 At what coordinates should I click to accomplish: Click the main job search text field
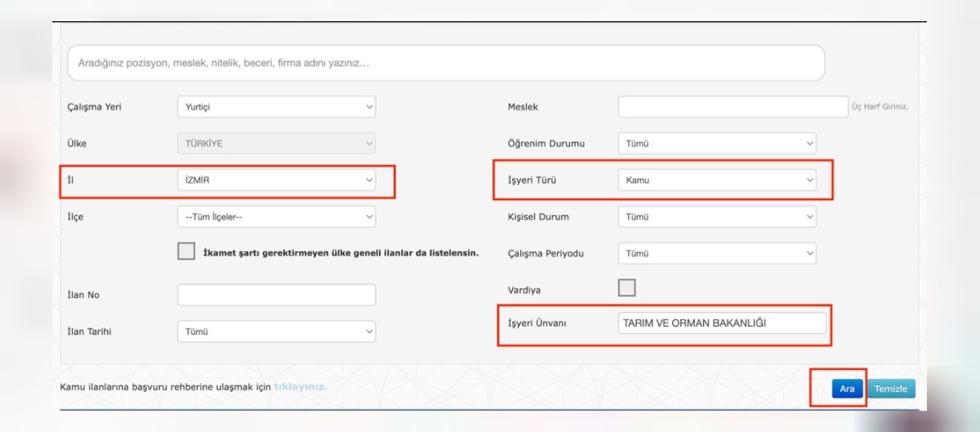pos(445,63)
